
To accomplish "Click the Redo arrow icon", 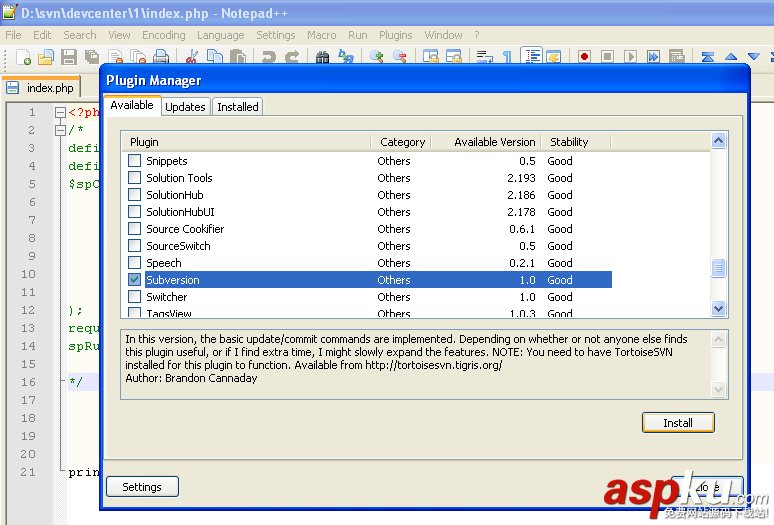I will pos(292,57).
